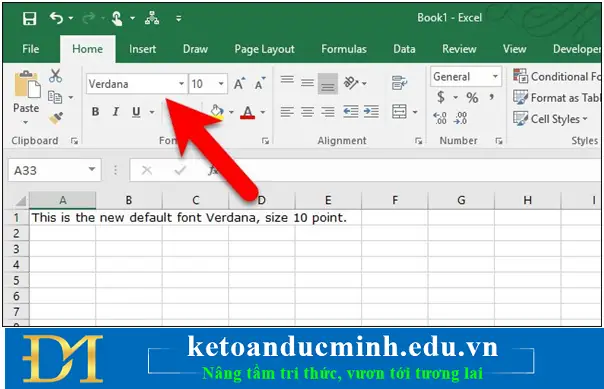Click the Save icon in the title bar
Viewport: 604px width, 389px height.
click(x=29, y=18)
